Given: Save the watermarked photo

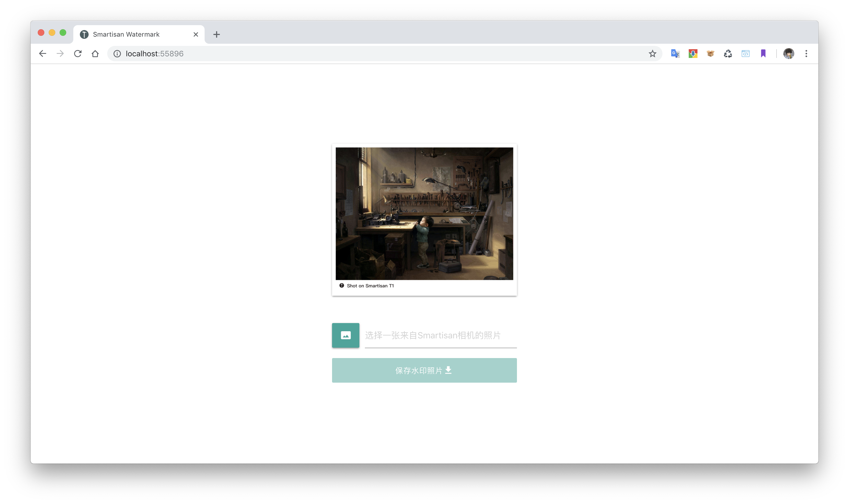Looking at the screenshot, I should (x=424, y=370).
